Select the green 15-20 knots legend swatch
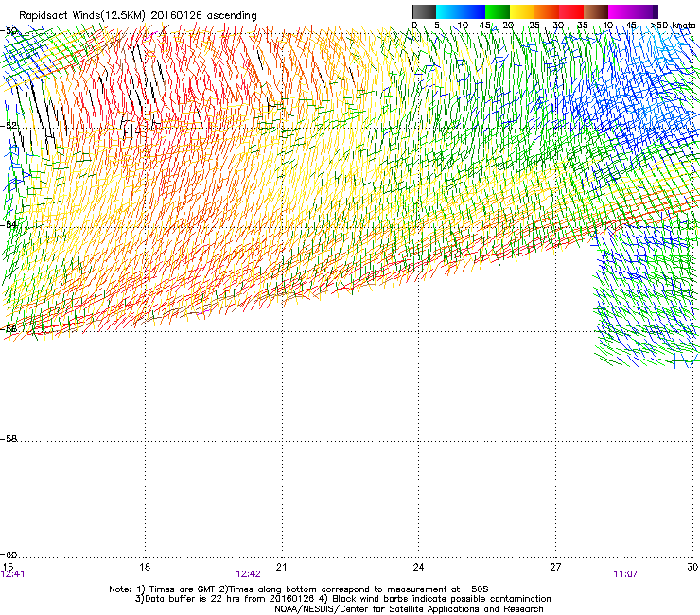 tap(498, 11)
